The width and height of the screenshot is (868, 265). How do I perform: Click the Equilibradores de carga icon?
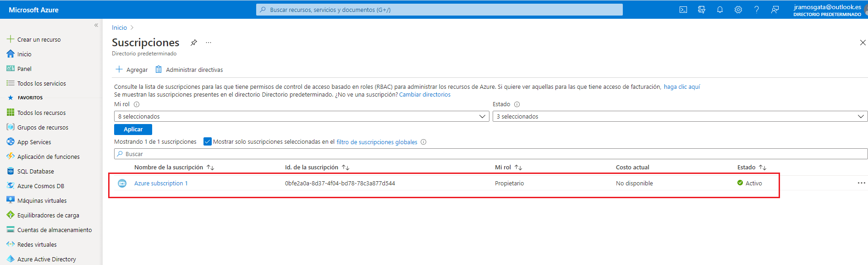click(11, 215)
